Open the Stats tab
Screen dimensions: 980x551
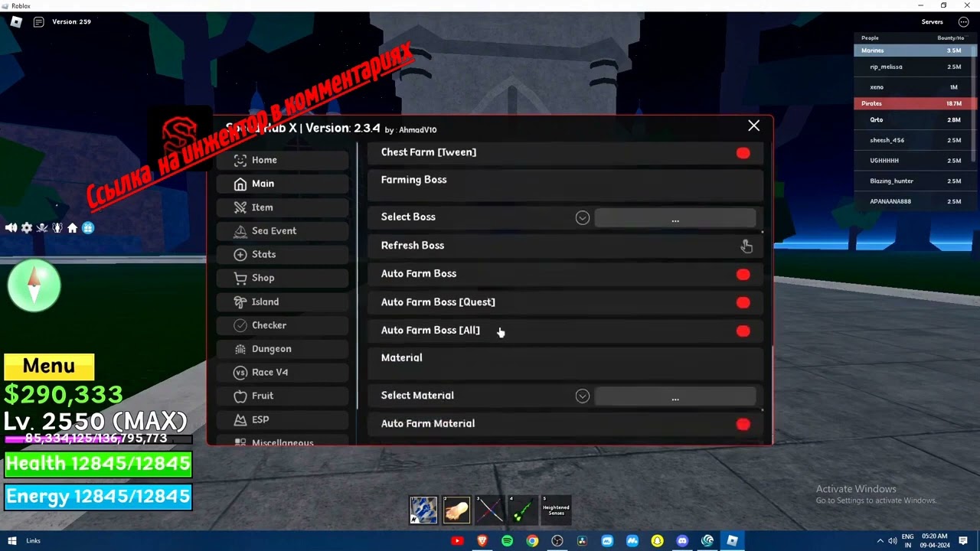283,254
